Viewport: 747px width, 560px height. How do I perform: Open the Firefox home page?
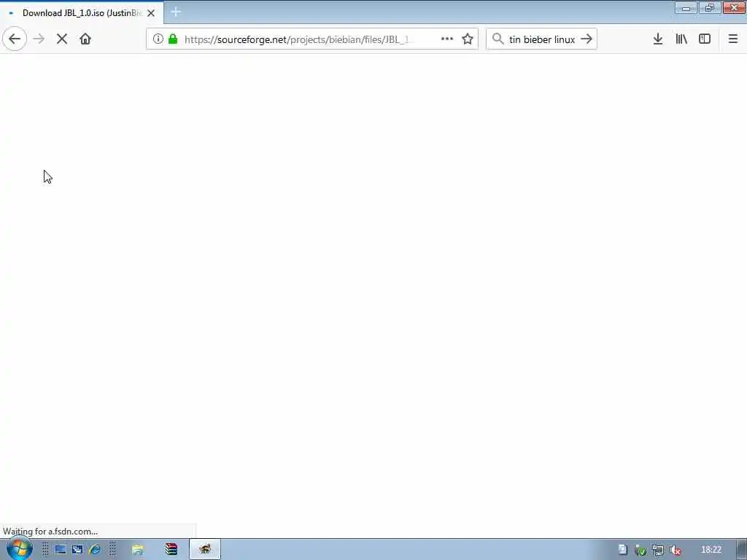tap(85, 39)
